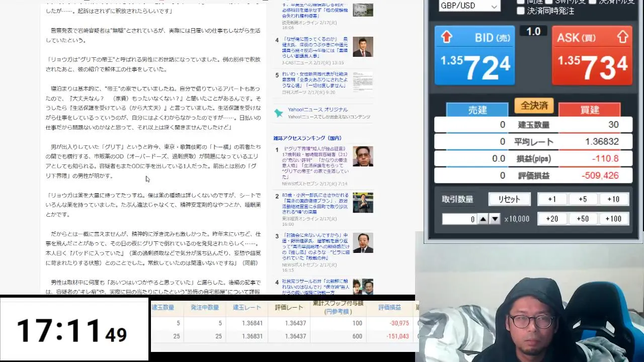Click the red up arrow icon on BID
Screen dimensions: 644x362
coord(446,37)
